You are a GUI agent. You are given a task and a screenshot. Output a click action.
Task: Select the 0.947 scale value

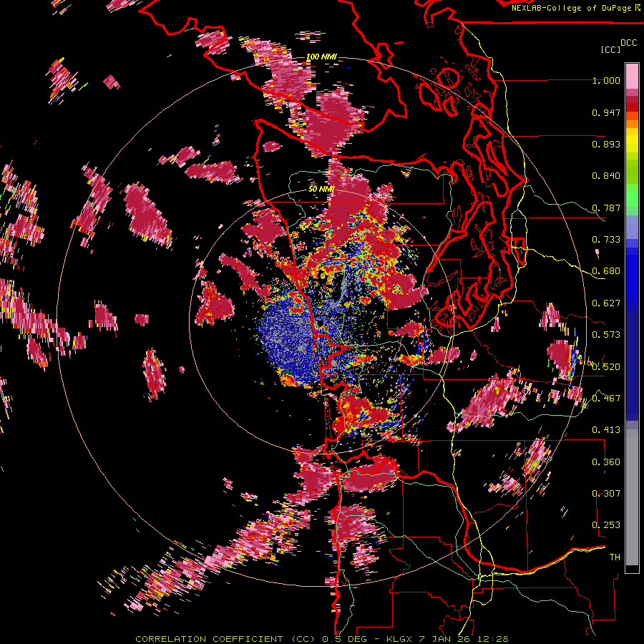(606, 112)
